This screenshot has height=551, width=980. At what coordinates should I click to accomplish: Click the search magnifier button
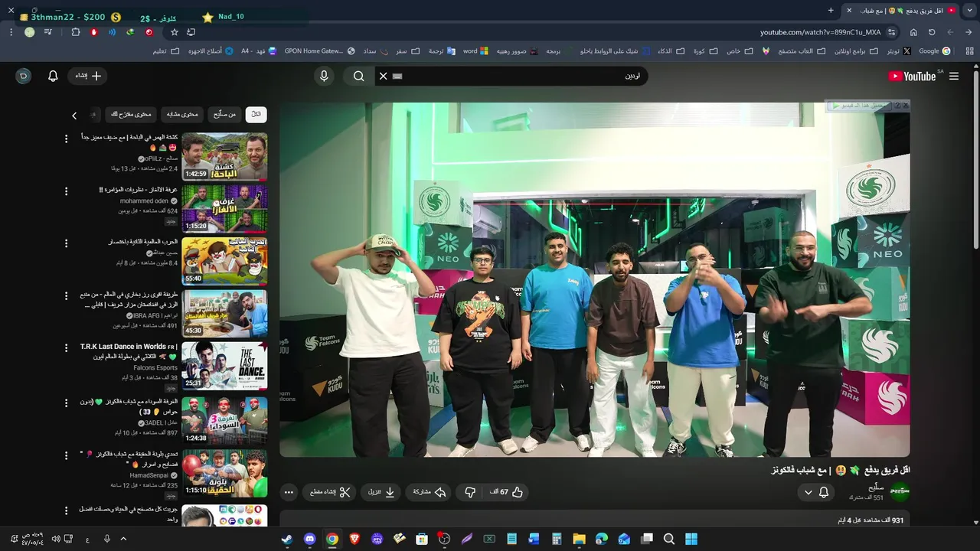coord(359,76)
